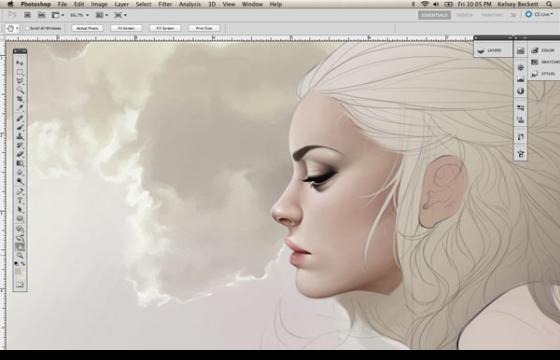Open the CS Live dropdown
The height and width of the screenshot is (360, 560).
[x=539, y=15]
